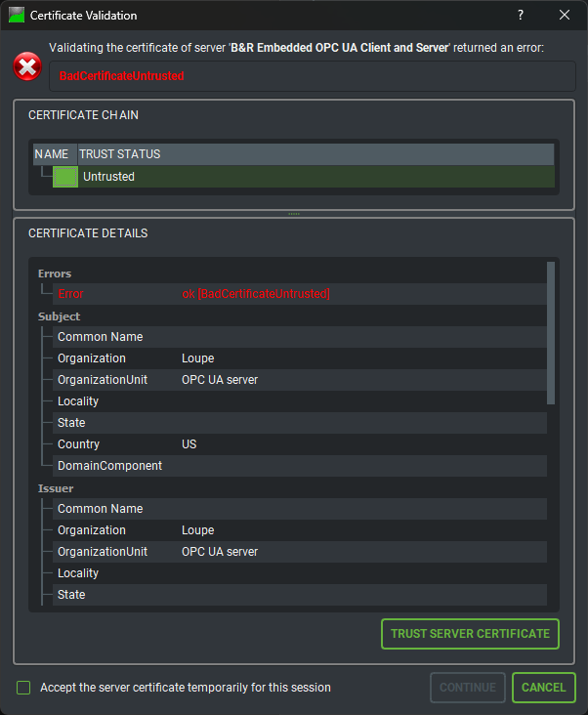Screen dimensions: 588x715
Task: Click the 'ok [BadCertificateUntrusted]' value
Action: tap(256, 294)
